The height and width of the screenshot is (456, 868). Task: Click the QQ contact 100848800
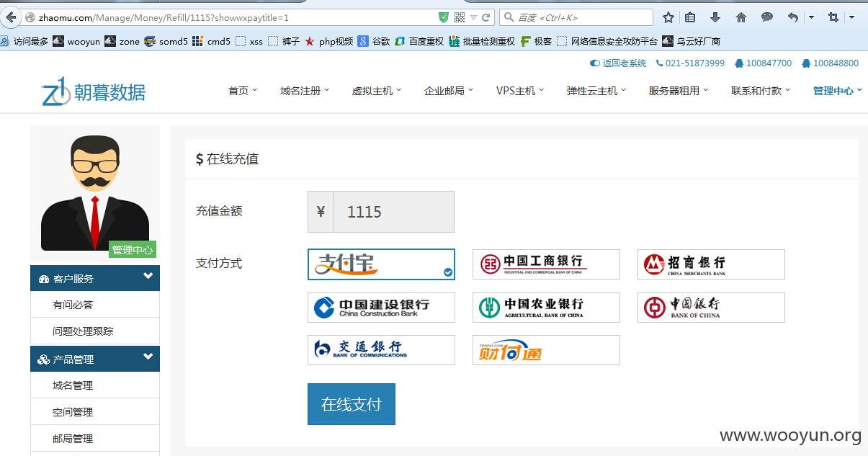click(x=830, y=63)
